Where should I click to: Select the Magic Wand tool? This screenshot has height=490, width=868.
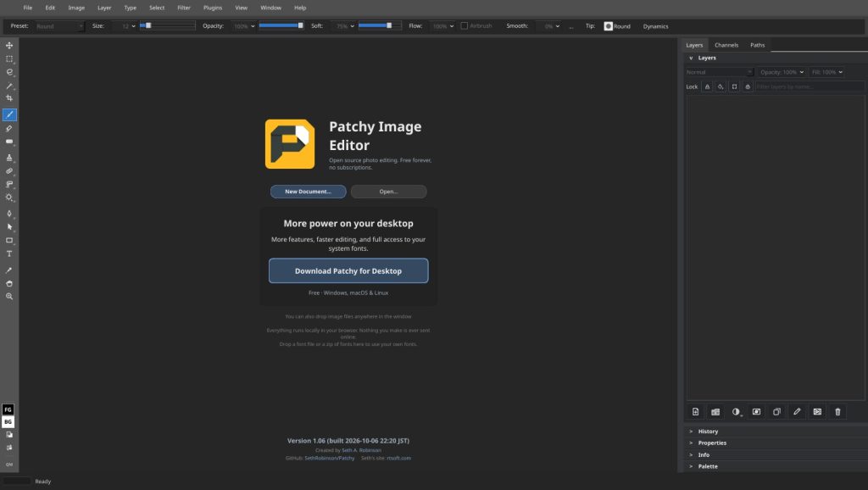[x=9, y=86]
